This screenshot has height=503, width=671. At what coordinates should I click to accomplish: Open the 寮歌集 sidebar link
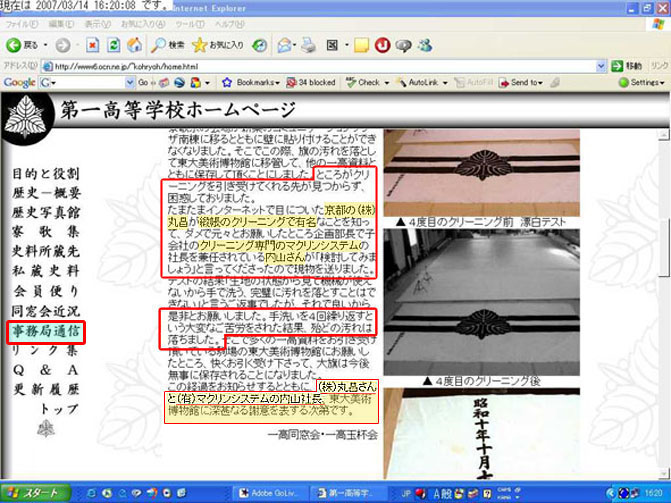click(46, 232)
